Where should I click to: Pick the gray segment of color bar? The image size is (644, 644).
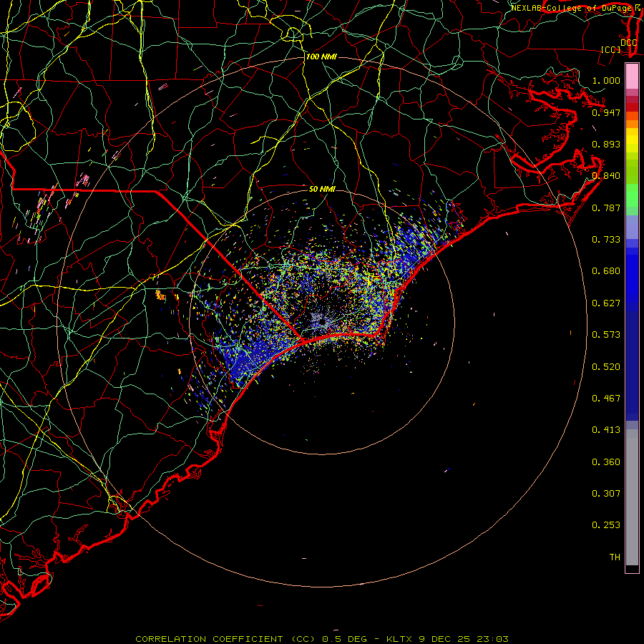(x=632, y=497)
